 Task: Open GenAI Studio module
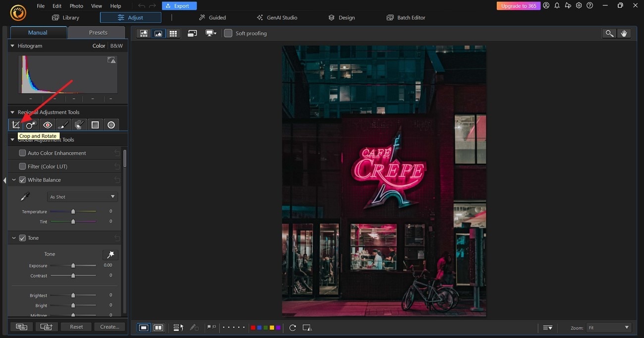coord(277,17)
